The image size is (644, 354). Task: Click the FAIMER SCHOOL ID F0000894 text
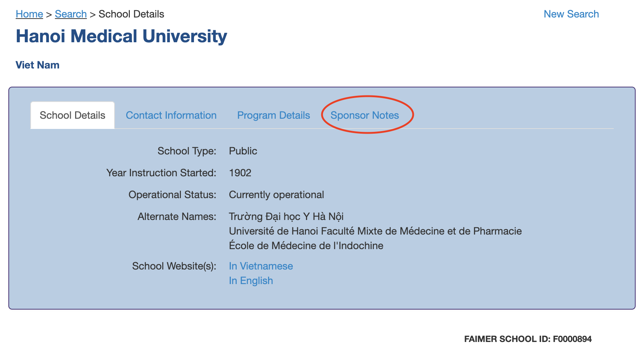click(x=528, y=339)
